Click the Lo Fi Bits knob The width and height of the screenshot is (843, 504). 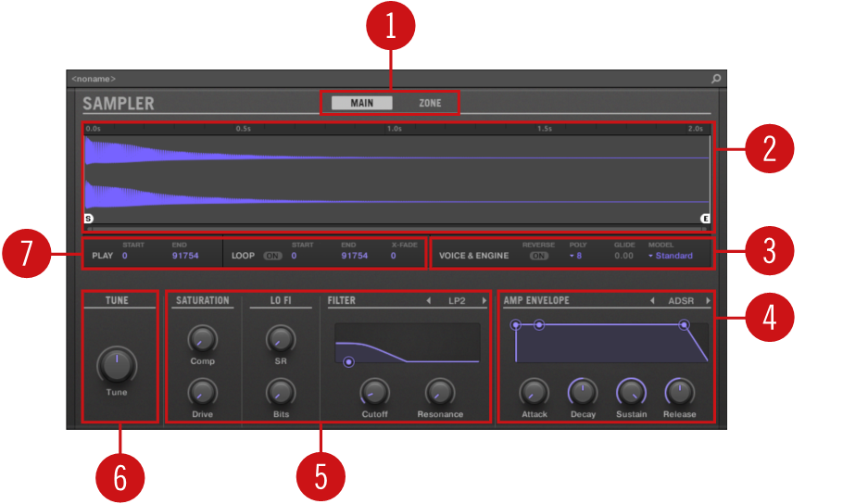281,391
